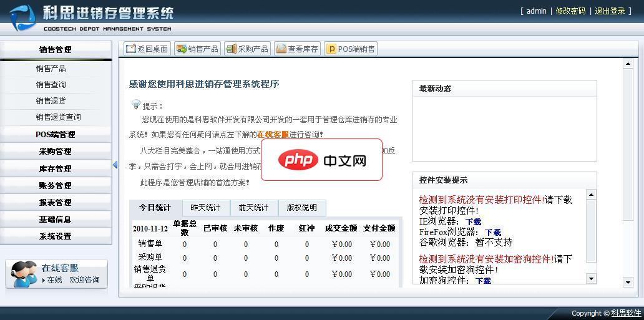Click the 2010-11-12 date cell
Image resolution: width=644 pixels, height=320 pixels.
150,229
